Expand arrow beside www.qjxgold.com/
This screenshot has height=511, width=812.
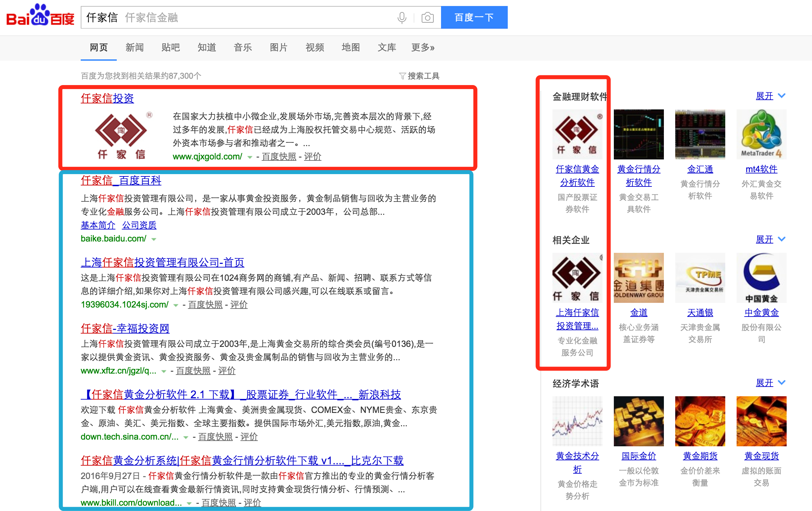point(250,157)
